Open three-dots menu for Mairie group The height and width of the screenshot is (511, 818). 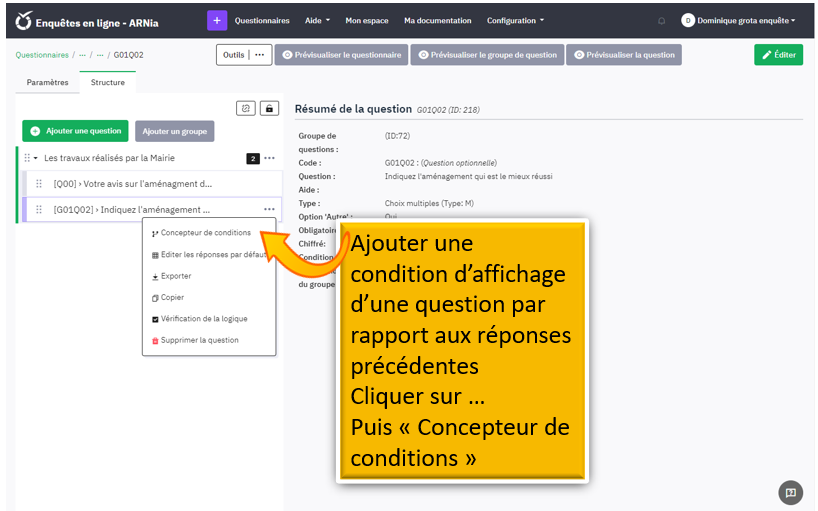(x=269, y=158)
